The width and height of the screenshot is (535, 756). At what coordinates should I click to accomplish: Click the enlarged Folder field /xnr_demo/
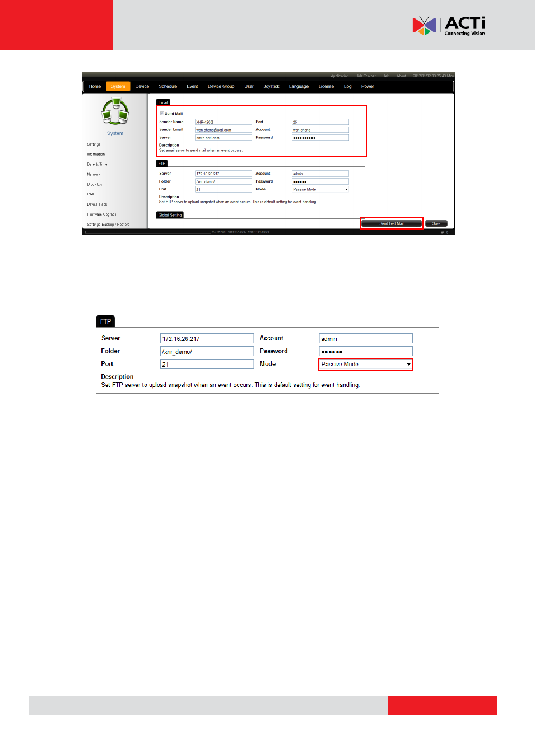pos(207,351)
